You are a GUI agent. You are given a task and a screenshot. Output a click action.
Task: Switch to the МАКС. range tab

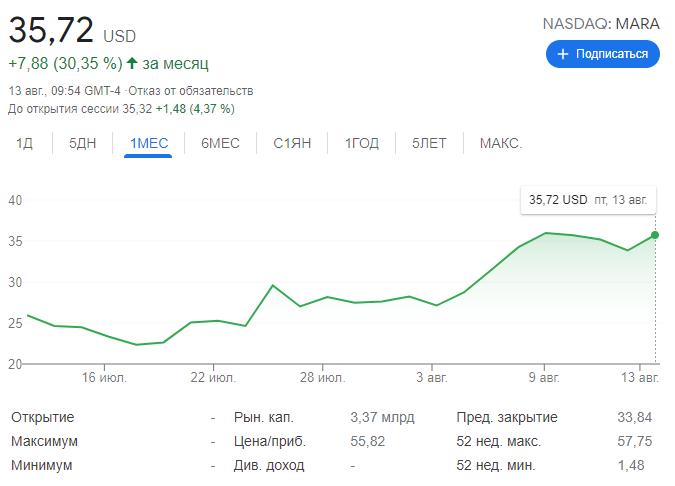(500, 143)
